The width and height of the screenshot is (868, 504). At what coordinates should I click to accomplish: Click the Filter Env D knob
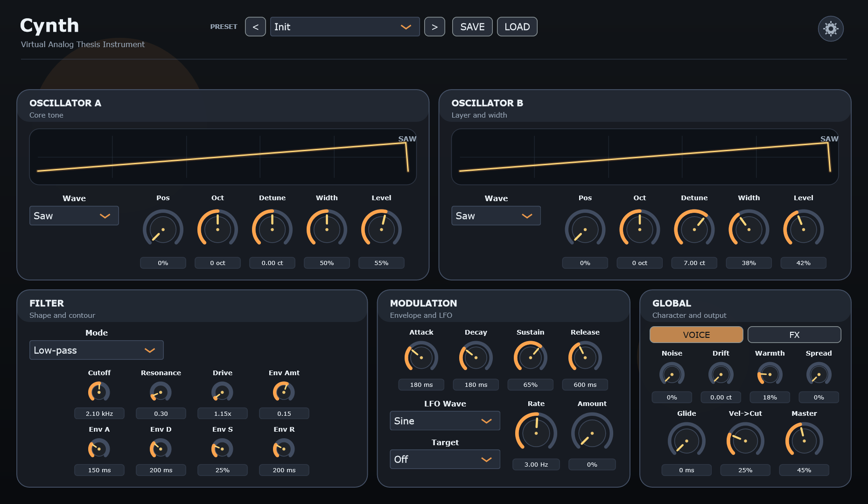[x=161, y=449]
